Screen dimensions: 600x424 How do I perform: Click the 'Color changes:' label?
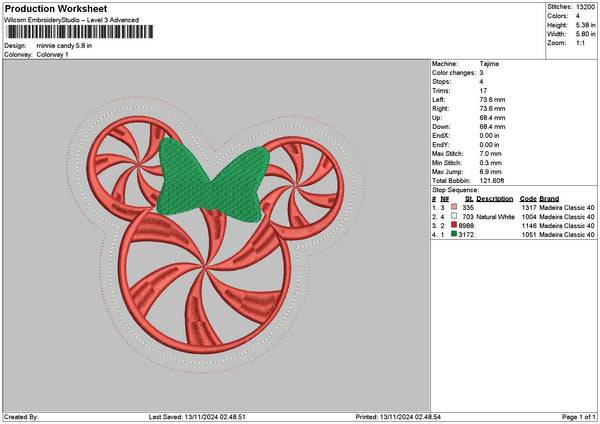coord(454,73)
